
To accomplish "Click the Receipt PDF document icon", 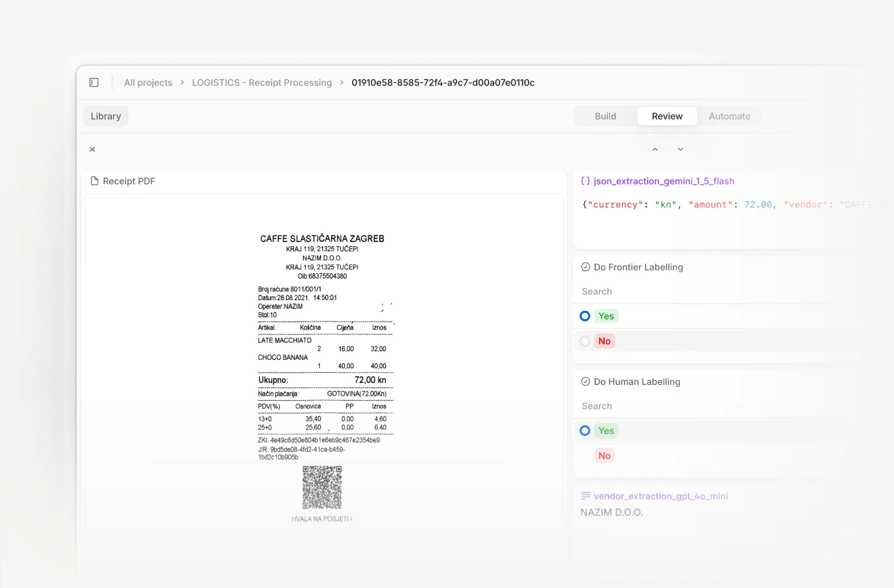I will click(94, 181).
